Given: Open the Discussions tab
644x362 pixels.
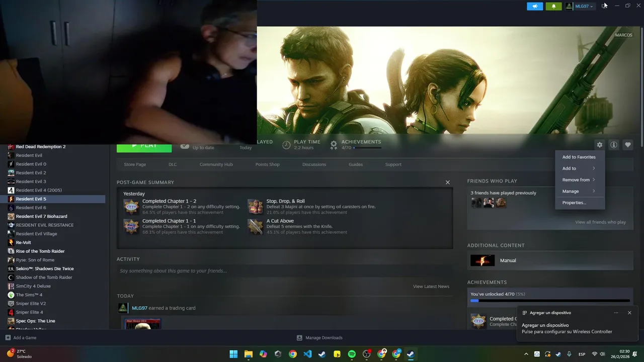Looking at the screenshot, I should click(314, 164).
